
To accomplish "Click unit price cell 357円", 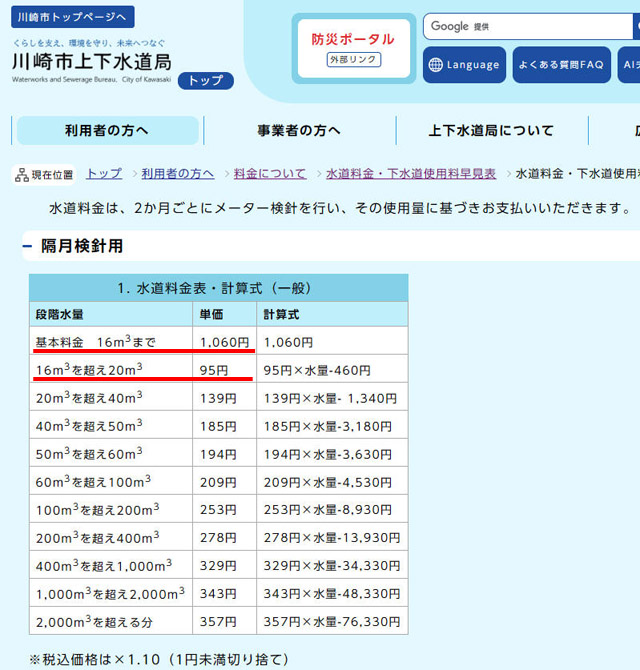I will click(x=224, y=620).
